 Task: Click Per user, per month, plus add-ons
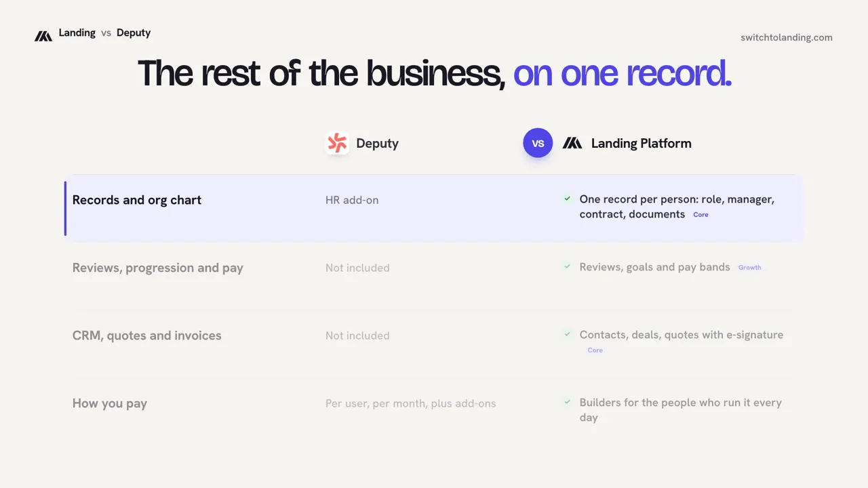pos(410,403)
